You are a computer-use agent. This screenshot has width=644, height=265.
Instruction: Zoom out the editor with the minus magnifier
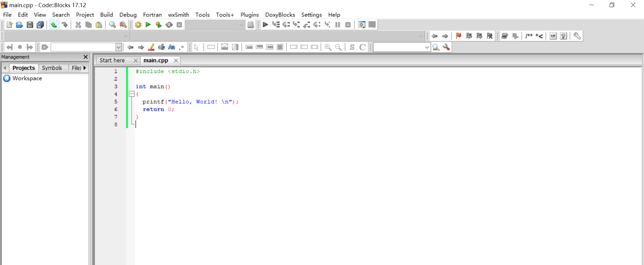[x=338, y=47]
